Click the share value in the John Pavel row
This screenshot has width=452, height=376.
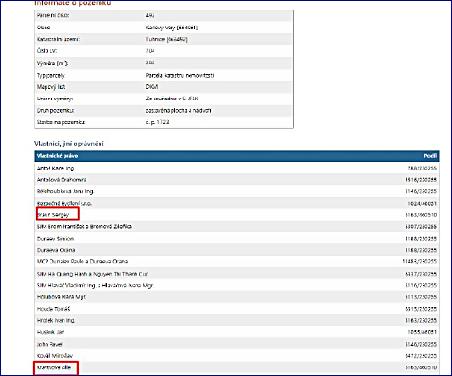[421, 344]
